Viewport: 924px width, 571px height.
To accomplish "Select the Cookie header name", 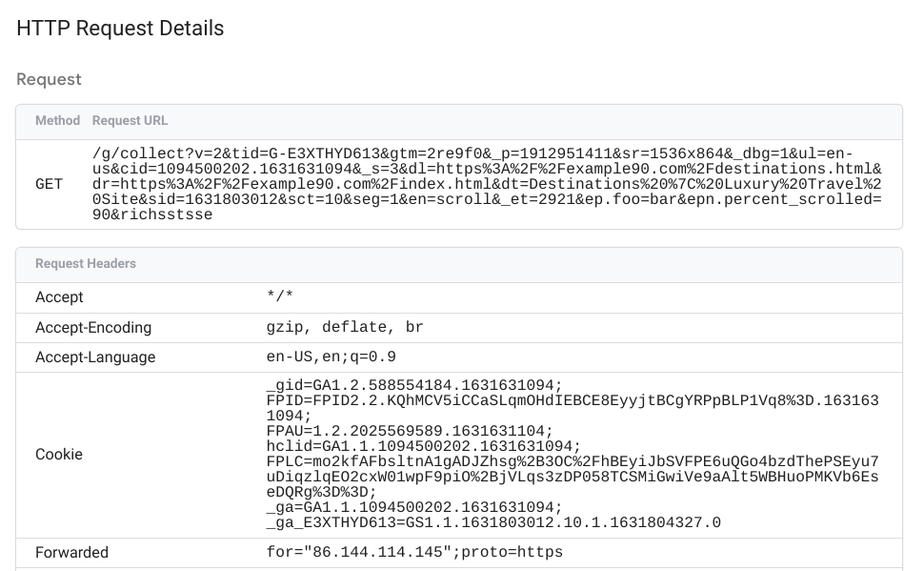I will pos(59,454).
